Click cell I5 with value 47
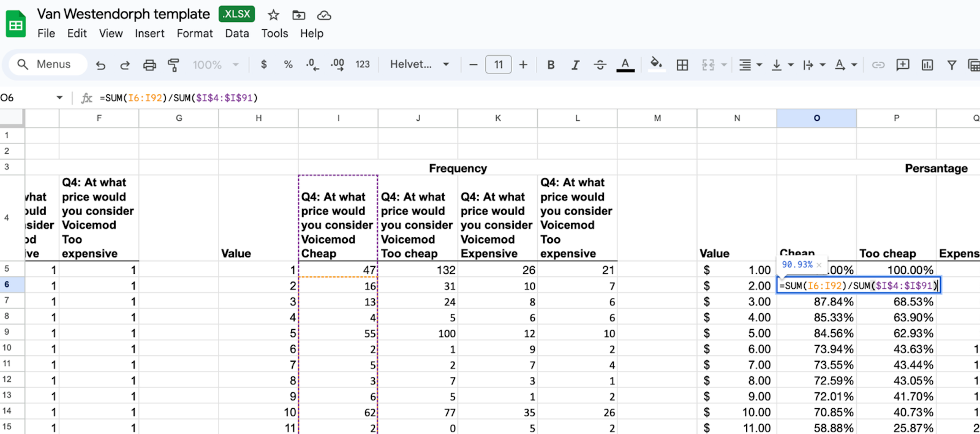Image resolution: width=980 pixels, height=434 pixels. pos(338,269)
